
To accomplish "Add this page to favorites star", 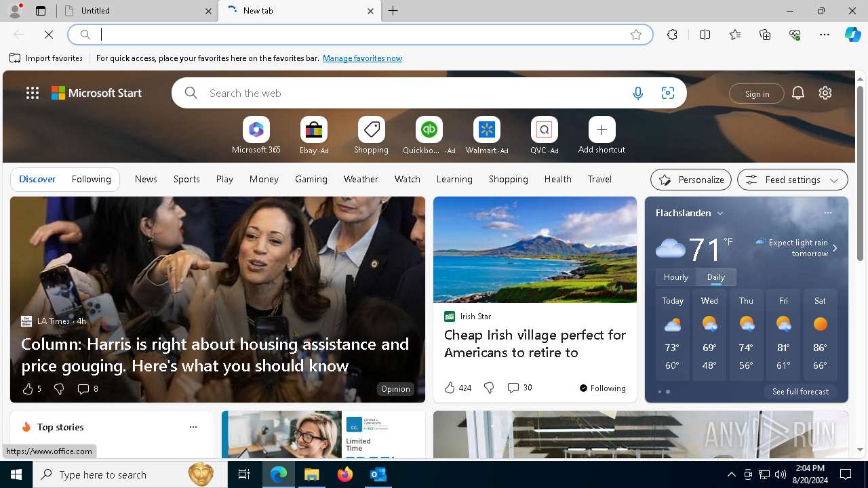I will 636,35.
